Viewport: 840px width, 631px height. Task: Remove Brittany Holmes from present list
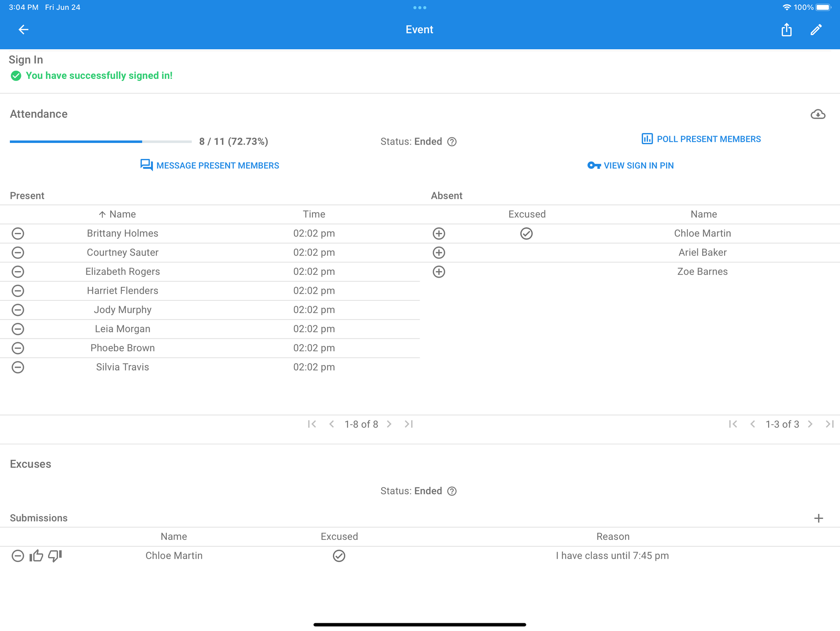pos(18,233)
